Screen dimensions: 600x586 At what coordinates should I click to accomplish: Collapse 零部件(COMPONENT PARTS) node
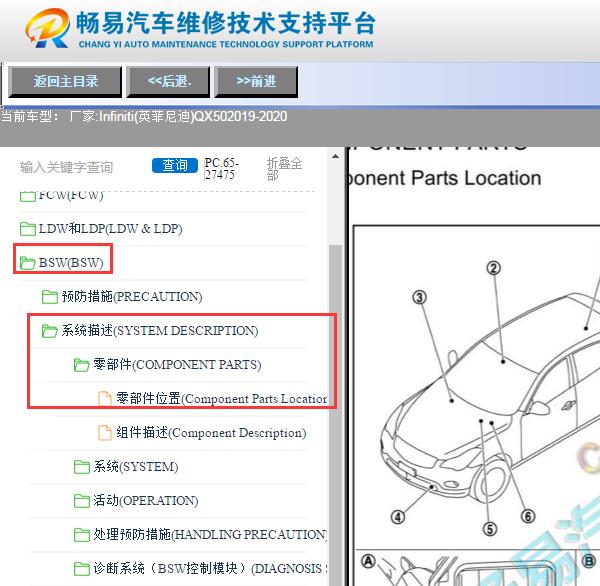tap(177, 365)
